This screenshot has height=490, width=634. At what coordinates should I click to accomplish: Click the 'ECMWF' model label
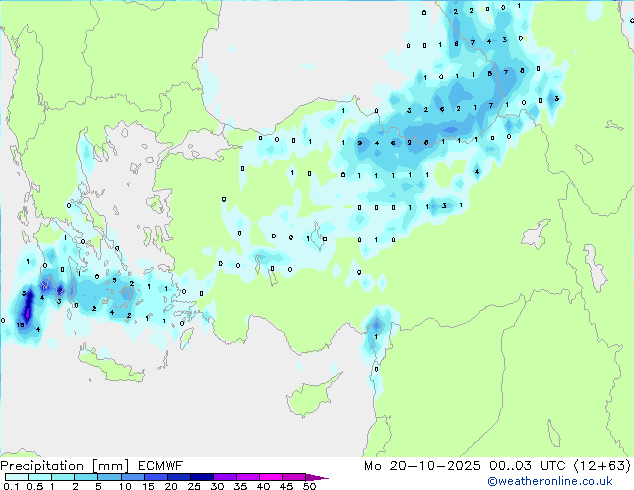click(x=161, y=466)
